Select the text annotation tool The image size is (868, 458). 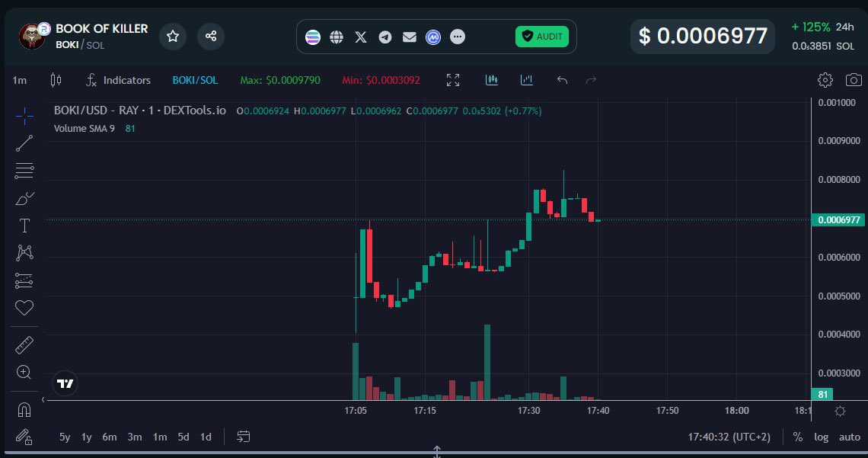point(24,226)
